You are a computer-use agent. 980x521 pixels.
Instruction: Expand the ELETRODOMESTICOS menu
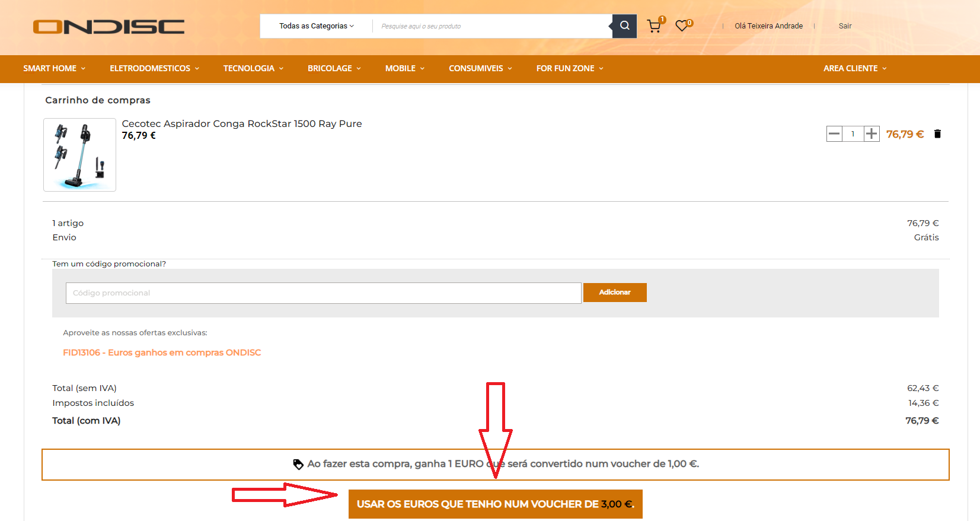[155, 68]
